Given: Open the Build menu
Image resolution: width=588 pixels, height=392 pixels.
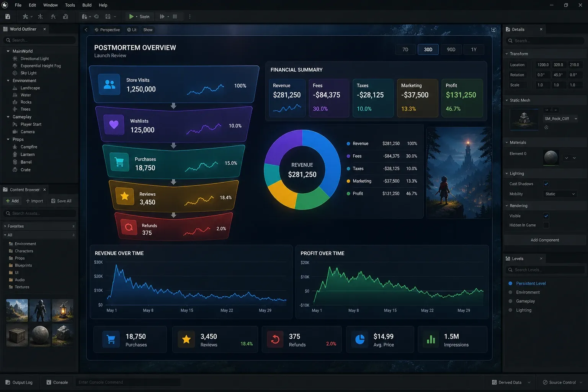Looking at the screenshot, I should coord(87,5).
